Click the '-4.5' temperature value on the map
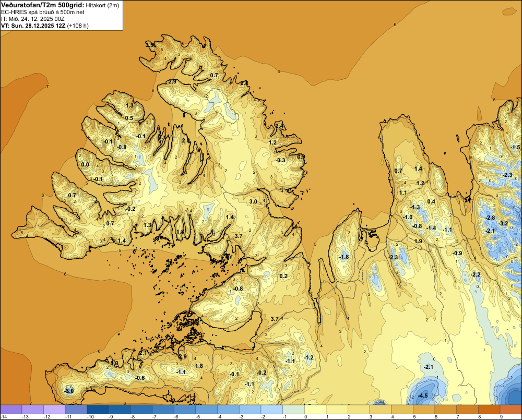This screenshot has height=420, width=522. coord(422,395)
